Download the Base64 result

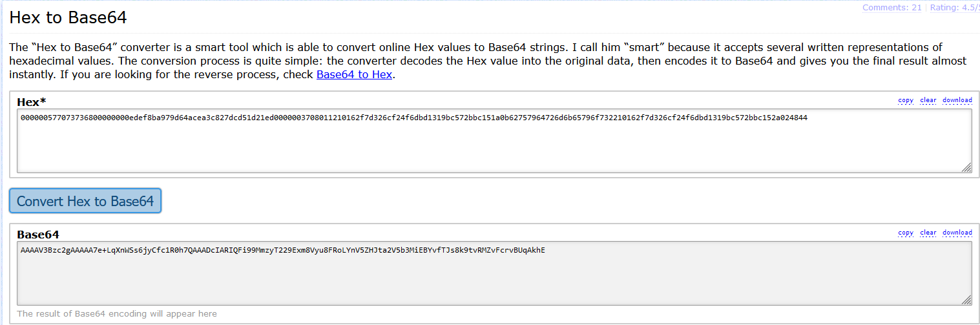tap(957, 233)
